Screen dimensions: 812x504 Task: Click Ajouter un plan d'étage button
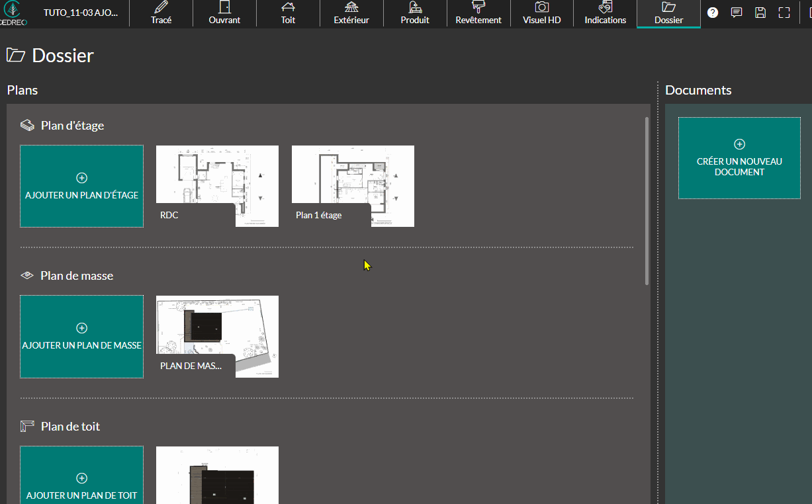click(81, 187)
